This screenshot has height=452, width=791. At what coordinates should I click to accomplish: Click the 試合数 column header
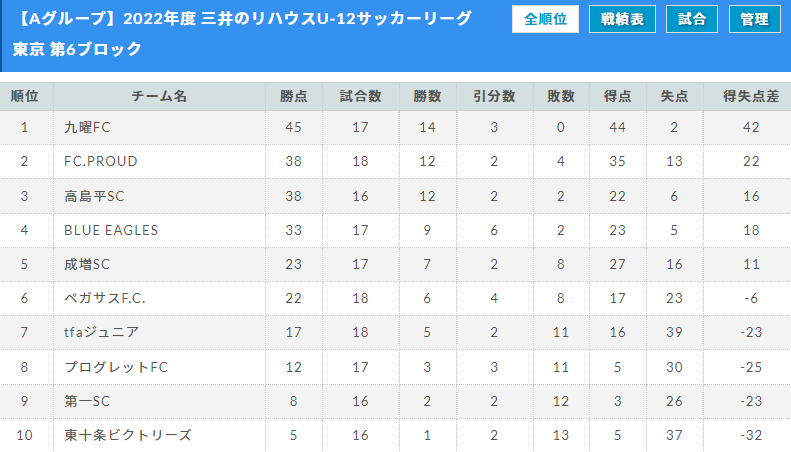(x=361, y=96)
